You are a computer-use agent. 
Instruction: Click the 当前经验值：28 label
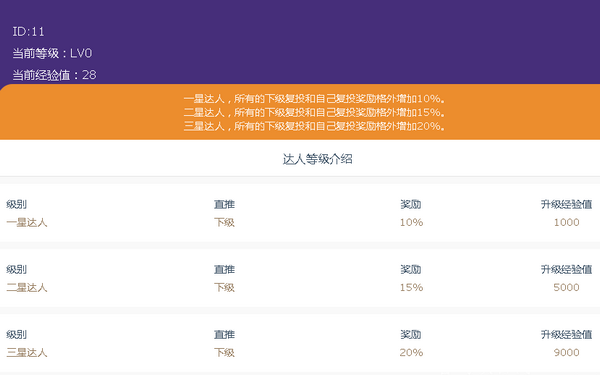click(54, 75)
